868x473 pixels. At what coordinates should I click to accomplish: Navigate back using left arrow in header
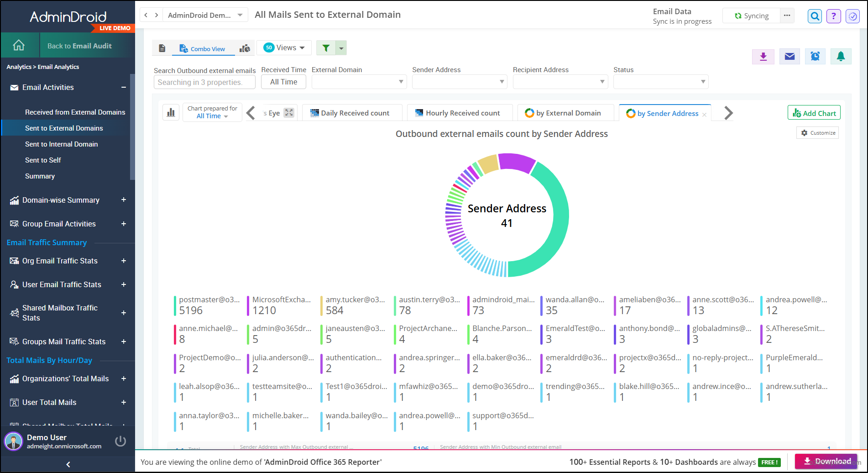click(x=146, y=15)
